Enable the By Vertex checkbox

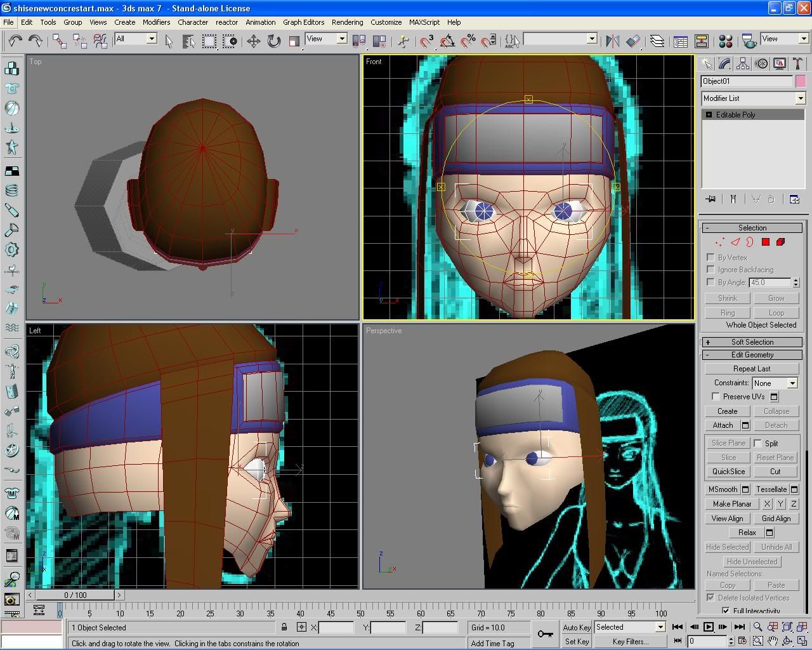point(710,257)
